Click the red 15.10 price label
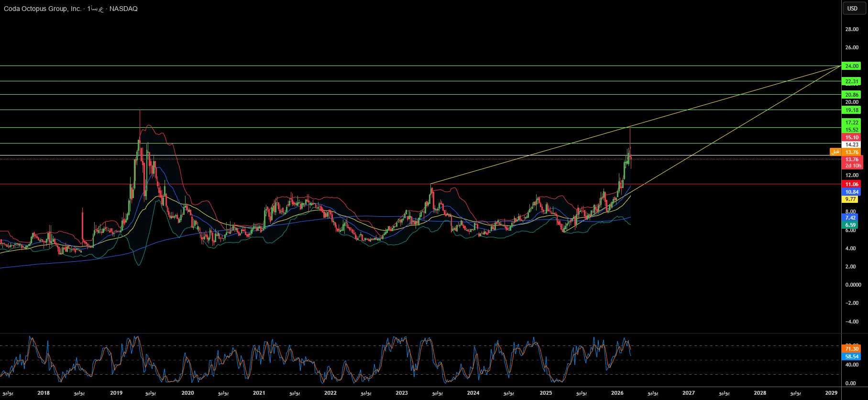 tap(852, 137)
